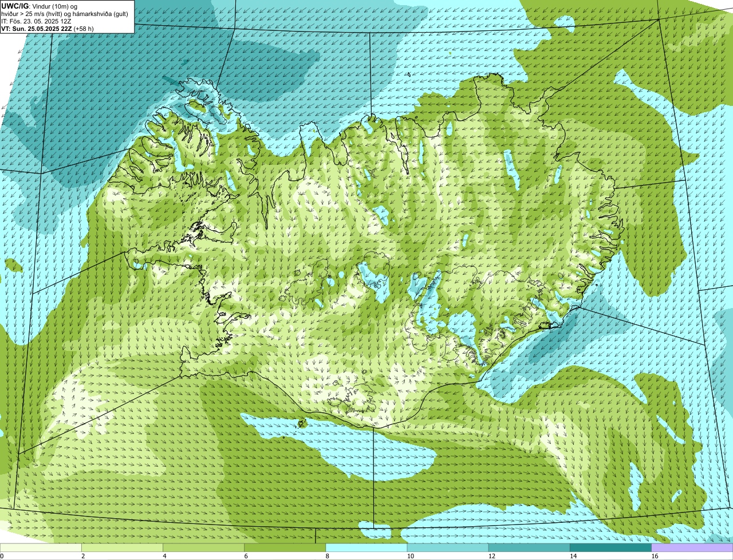The image size is (733, 560).
Task: Click the legend scale label '8'
Action: tap(328, 556)
